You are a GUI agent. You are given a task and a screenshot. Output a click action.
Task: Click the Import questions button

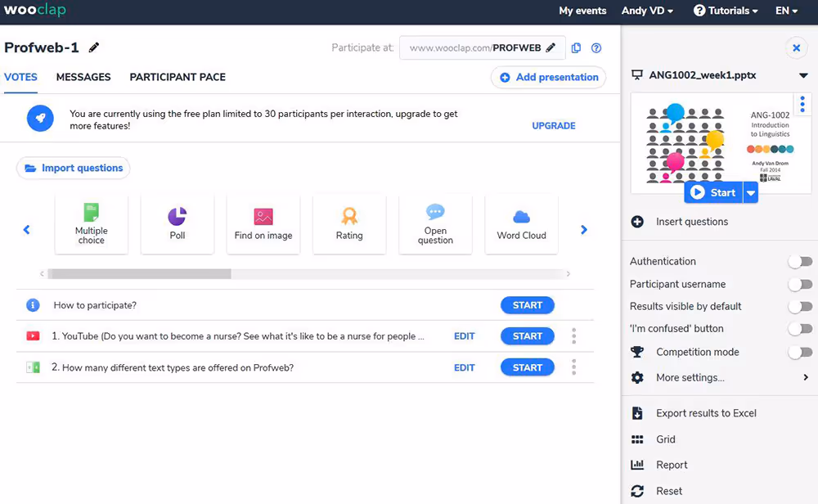click(x=74, y=168)
